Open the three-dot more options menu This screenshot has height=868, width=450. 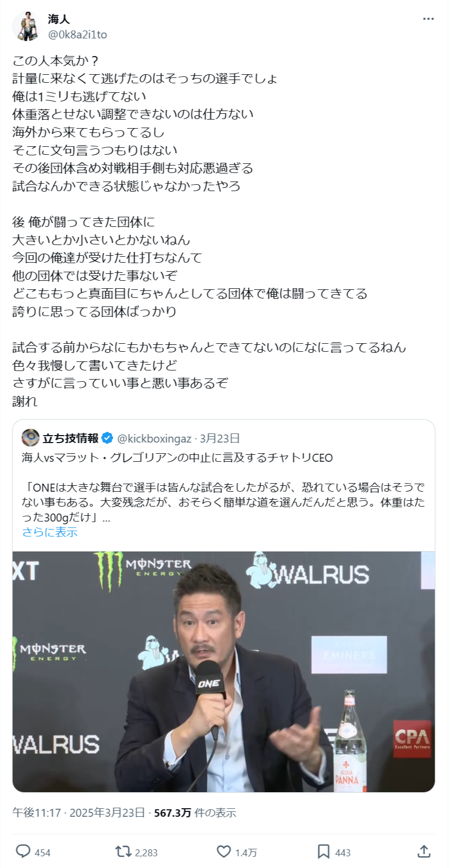428,19
